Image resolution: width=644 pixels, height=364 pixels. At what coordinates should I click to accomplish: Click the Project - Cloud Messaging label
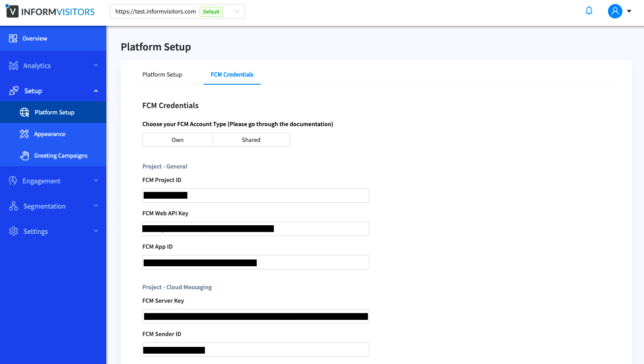click(x=177, y=287)
